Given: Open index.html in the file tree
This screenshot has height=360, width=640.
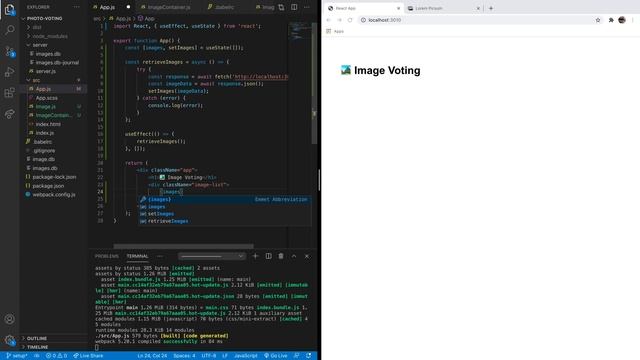Looking at the screenshot, I should 48,124.
